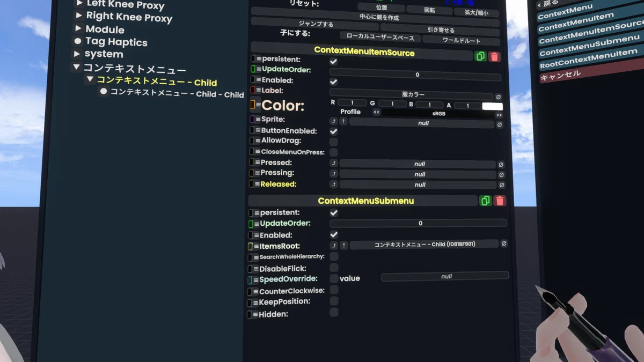The image size is (644, 362).
Task: Delete the ContextMenuItemSource component
Action: point(494,56)
